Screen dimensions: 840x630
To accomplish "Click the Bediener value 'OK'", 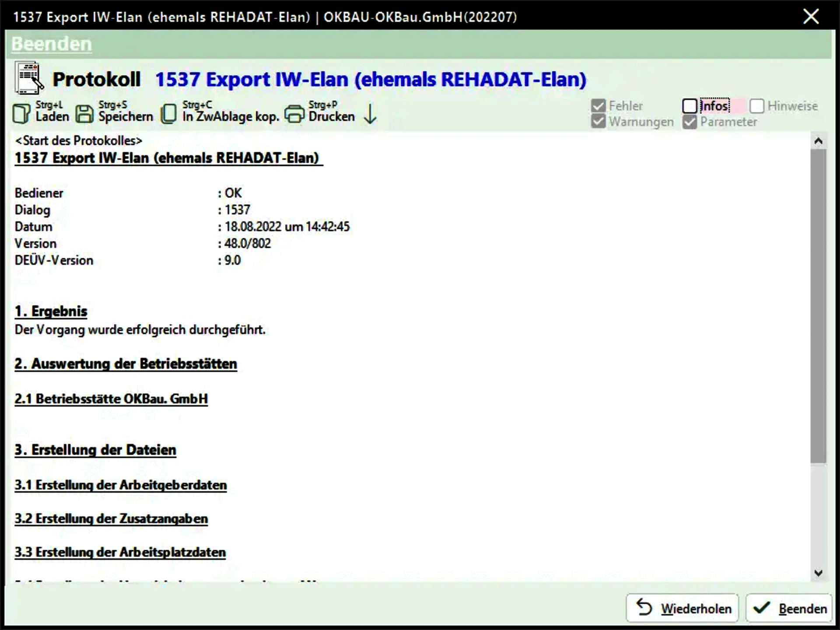I will click(x=233, y=193).
